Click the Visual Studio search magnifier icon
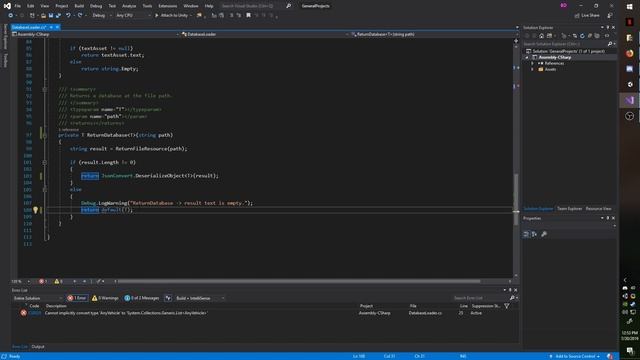 [289, 6]
